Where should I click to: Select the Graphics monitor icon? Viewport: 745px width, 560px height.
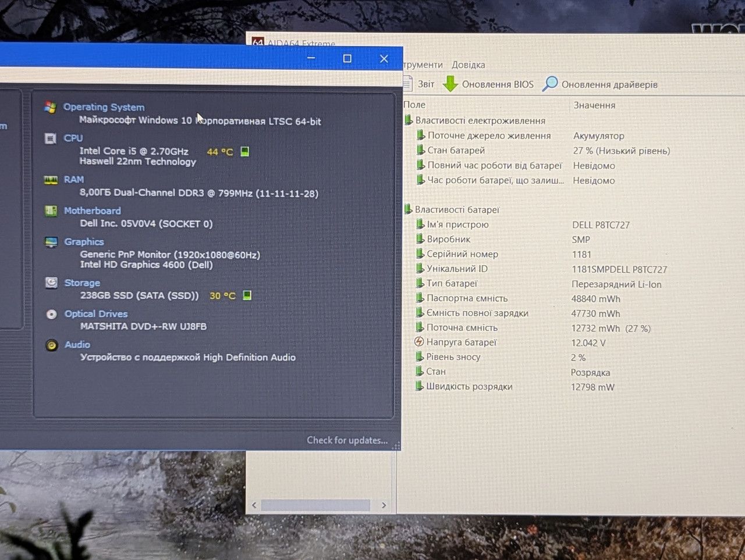pos(51,242)
